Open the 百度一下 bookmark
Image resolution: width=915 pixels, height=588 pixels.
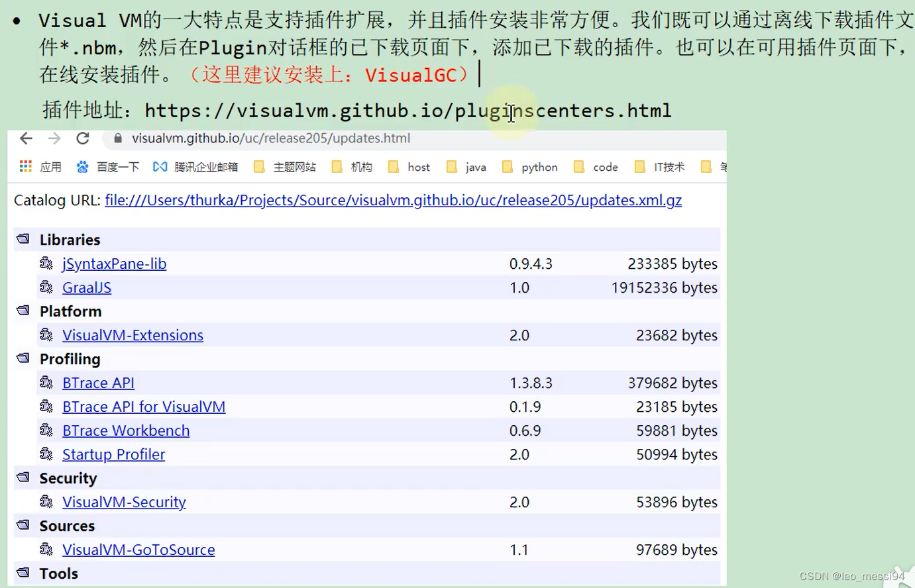pyautogui.click(x=107, y=167)
